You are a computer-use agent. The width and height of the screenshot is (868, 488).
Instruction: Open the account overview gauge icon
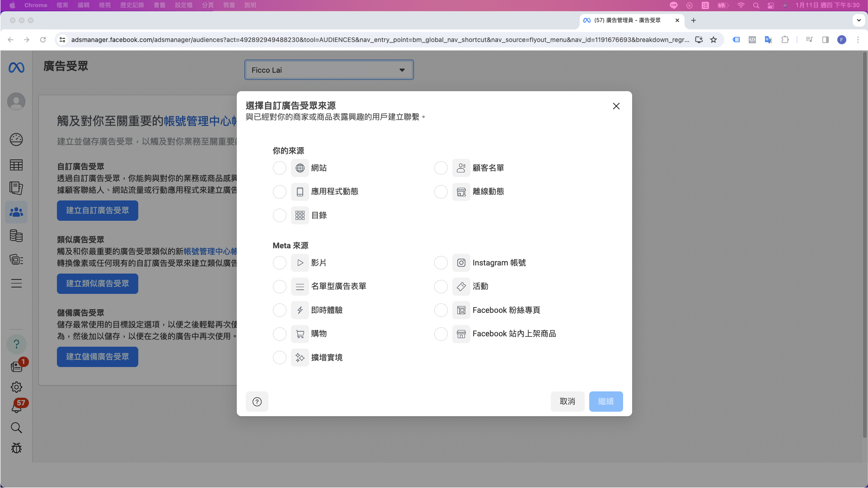click(x=16, y=139)
